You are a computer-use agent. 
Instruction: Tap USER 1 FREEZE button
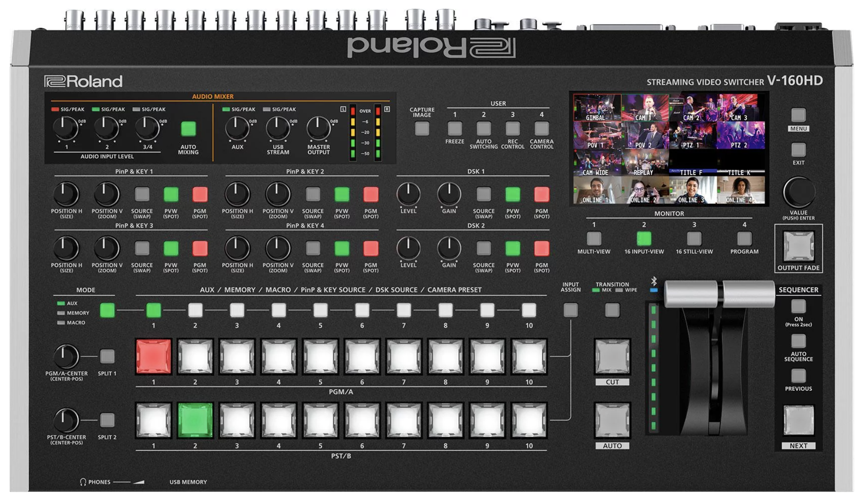(454, 129)
